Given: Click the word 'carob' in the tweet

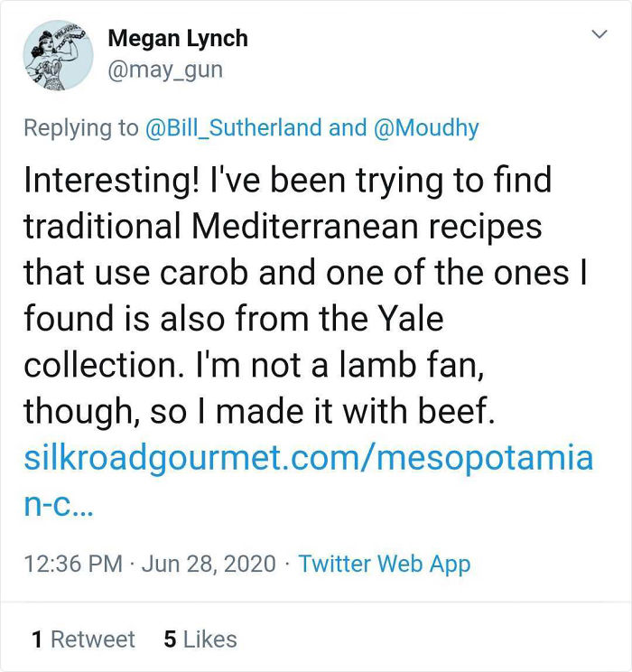Looking at the screenshot, I should point(222,271).
